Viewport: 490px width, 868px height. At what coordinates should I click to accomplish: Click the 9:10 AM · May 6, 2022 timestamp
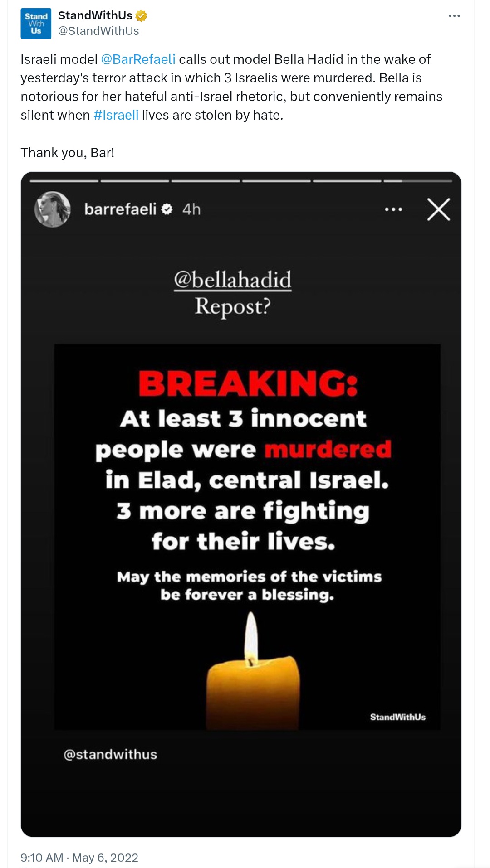79,858
